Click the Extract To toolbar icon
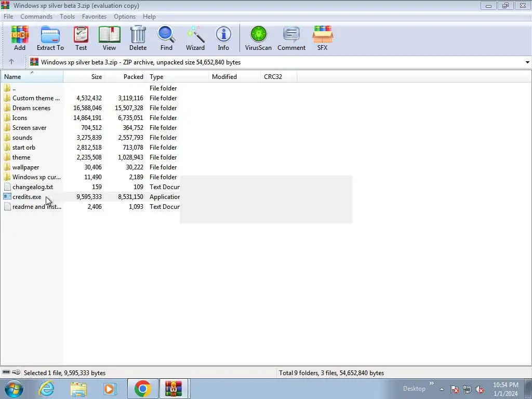 [x=50, y=38]
